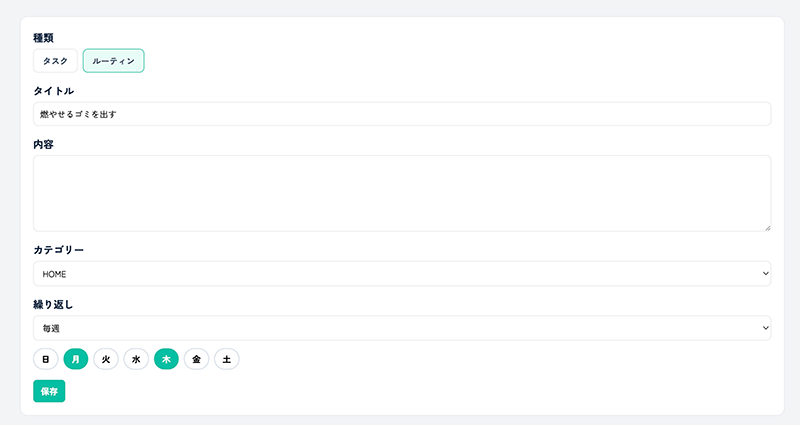The image size is (800, 425).
Task: Disable Thursday (木) day button
Action: 166,359
